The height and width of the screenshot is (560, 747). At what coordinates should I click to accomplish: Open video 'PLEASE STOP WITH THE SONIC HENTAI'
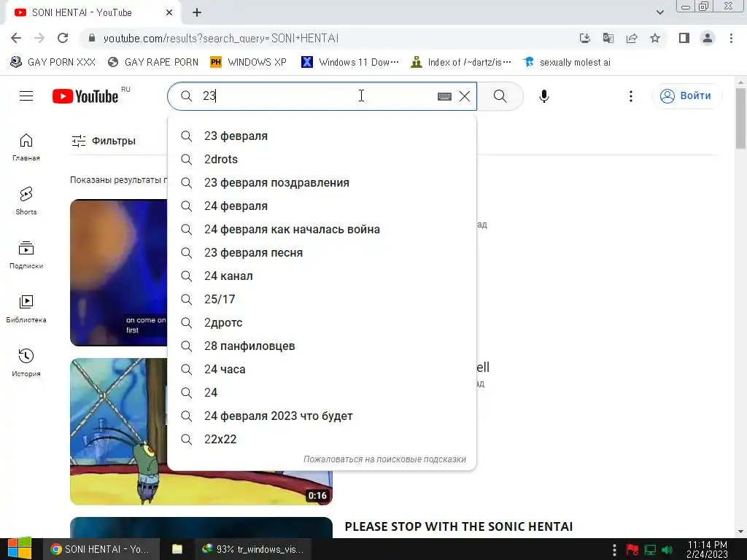coord(458,526)
